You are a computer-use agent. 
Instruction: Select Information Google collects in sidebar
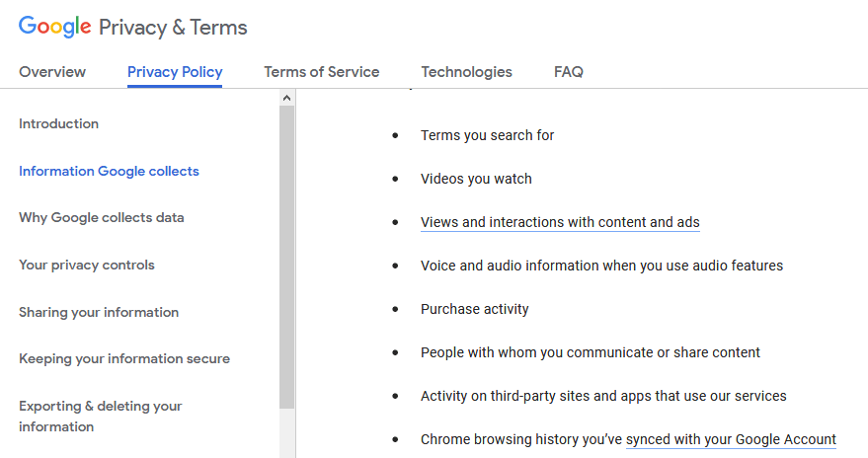point(109,172)
